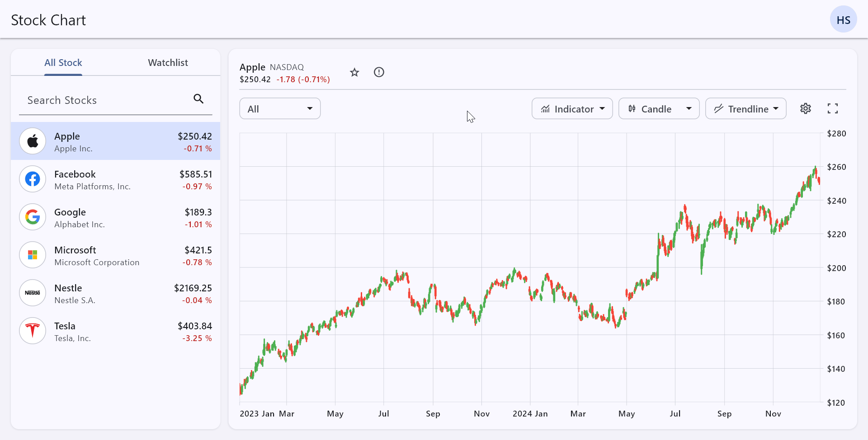The width and height of the screenshot is (868, 440).
Task: Click the info icon next to Apple NASDAQ
Action: (x=379, y=72)
